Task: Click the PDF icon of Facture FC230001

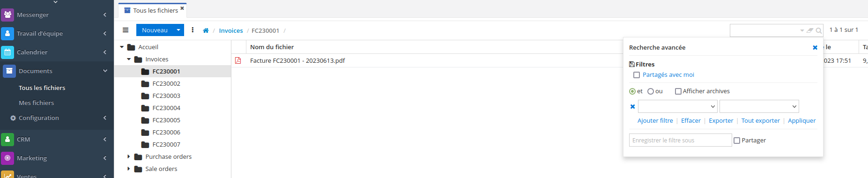Action: [x=238, y=60]
